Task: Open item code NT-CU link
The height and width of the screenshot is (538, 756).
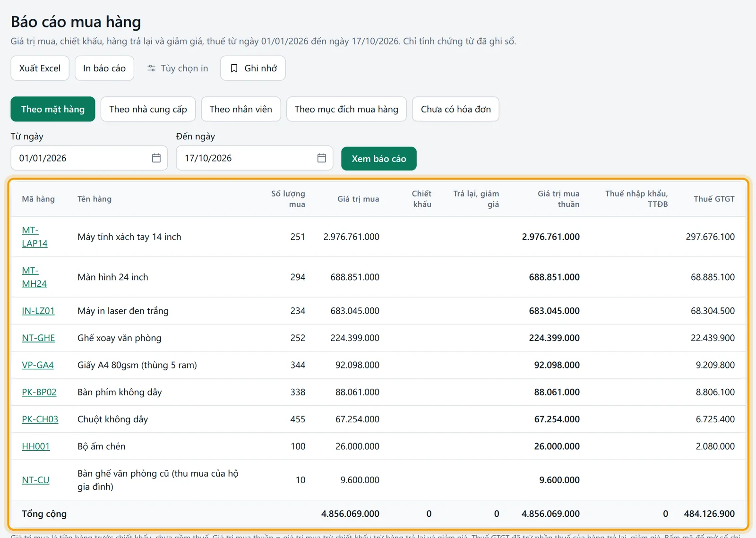Action: click(x=35, y=480)
